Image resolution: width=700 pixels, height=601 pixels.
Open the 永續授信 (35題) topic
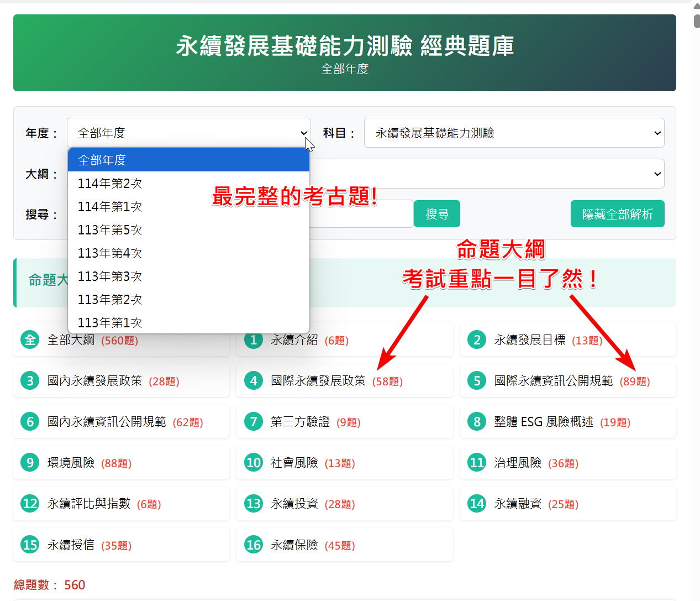click(x=121, y=545)
